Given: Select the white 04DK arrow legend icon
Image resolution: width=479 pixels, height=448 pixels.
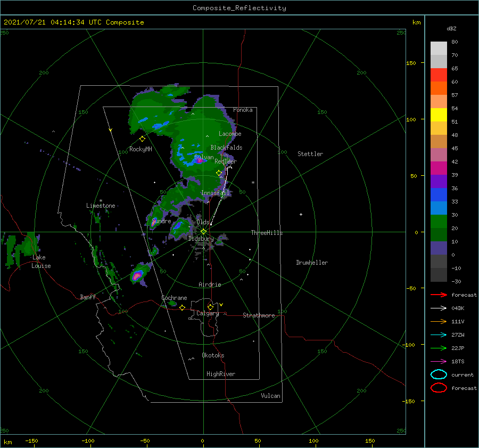Looking at the screenshot, I should tap(439, 308).
